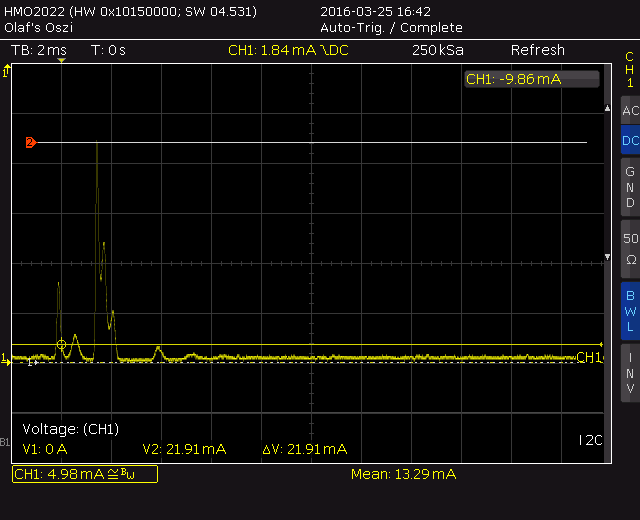Viewport: 640px width, 520px height.
Task: Open the CH1 1.84 mA trigger level info
Action: point(288,50)
